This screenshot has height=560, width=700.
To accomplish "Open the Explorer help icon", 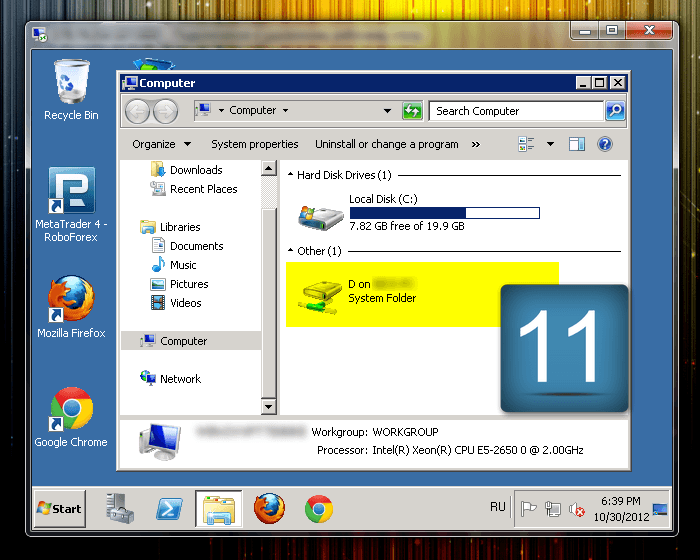I will tap(605, 144).
